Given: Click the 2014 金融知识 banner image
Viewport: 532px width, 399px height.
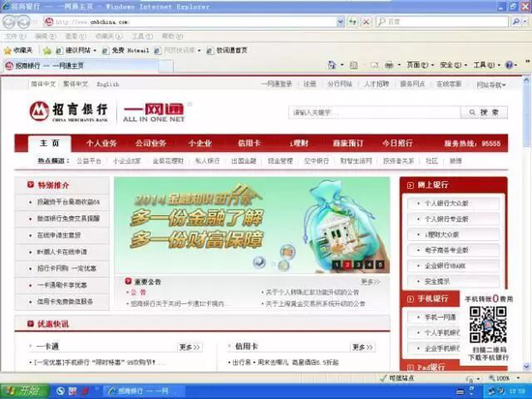Looking at the screenshot, I should pos(251,225).
